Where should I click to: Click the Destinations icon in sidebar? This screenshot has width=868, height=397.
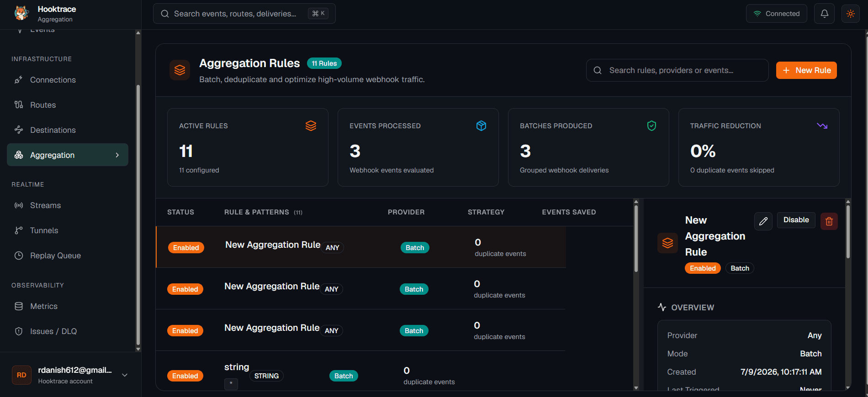pos(19,130)
